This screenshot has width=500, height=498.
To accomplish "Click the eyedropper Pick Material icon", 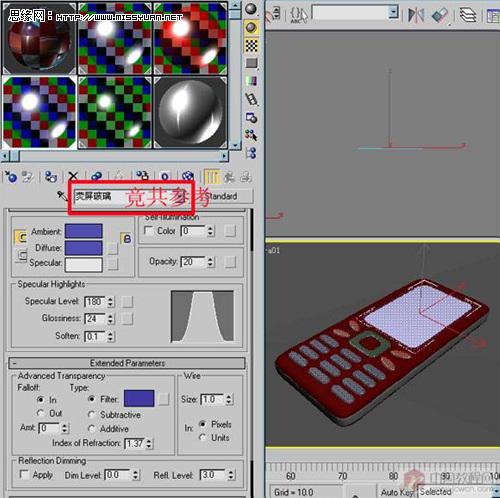I will (x=62, y=196).
